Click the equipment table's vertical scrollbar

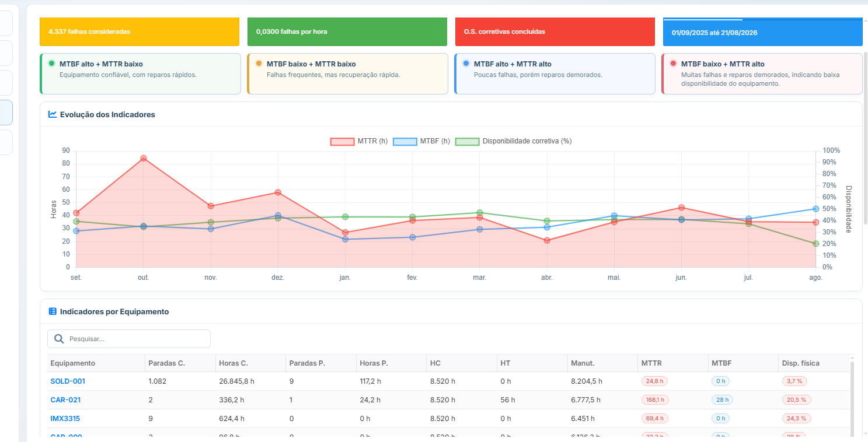[852, 398]
